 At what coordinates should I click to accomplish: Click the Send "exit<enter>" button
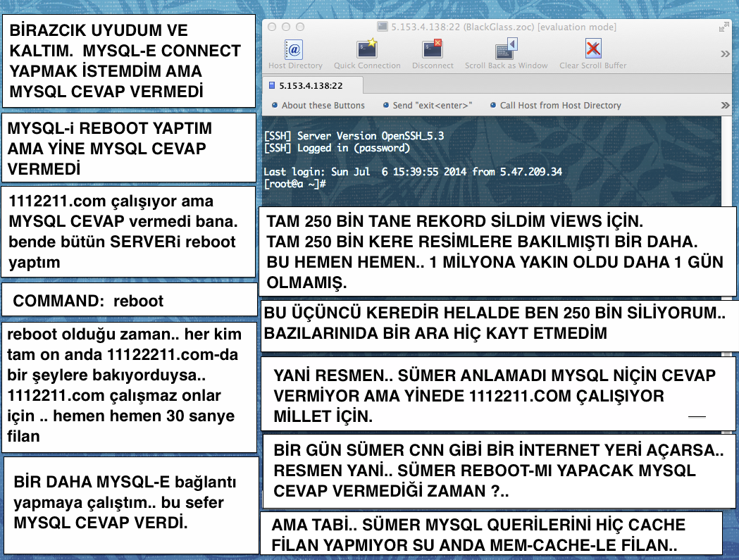click(428, 105)
